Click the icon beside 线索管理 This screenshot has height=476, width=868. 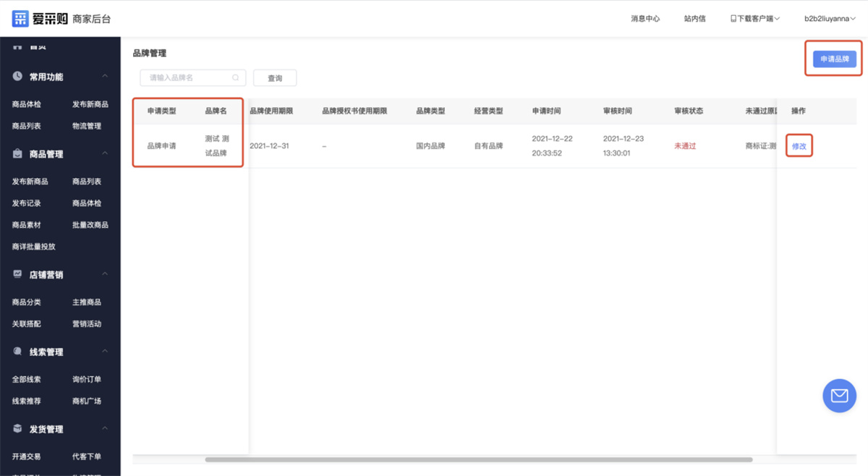(x=17, y=352)
